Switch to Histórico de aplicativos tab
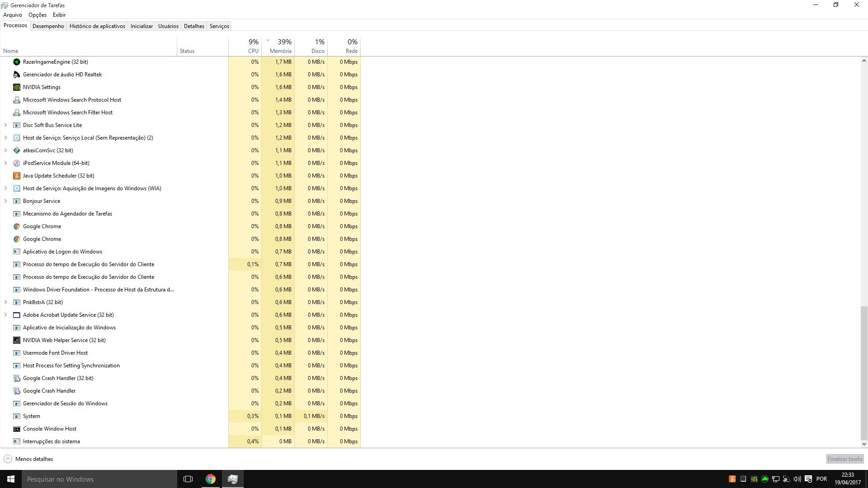 point(97,26)
